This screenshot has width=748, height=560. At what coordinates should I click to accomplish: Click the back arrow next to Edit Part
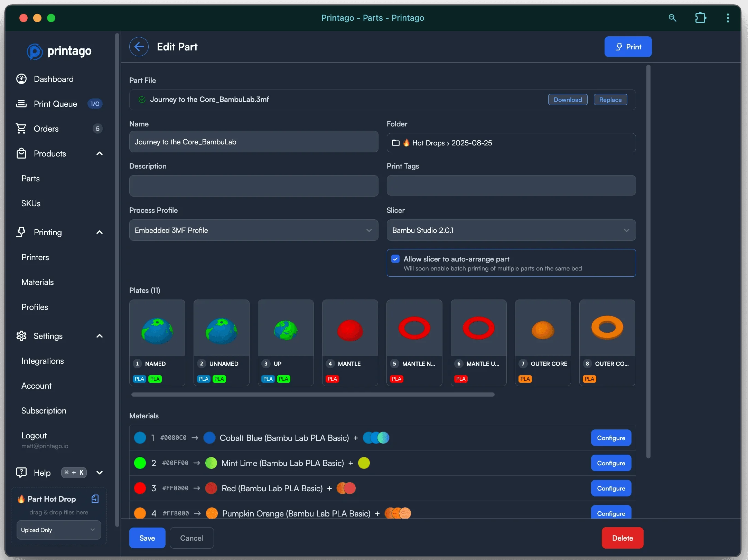(139, 46)
